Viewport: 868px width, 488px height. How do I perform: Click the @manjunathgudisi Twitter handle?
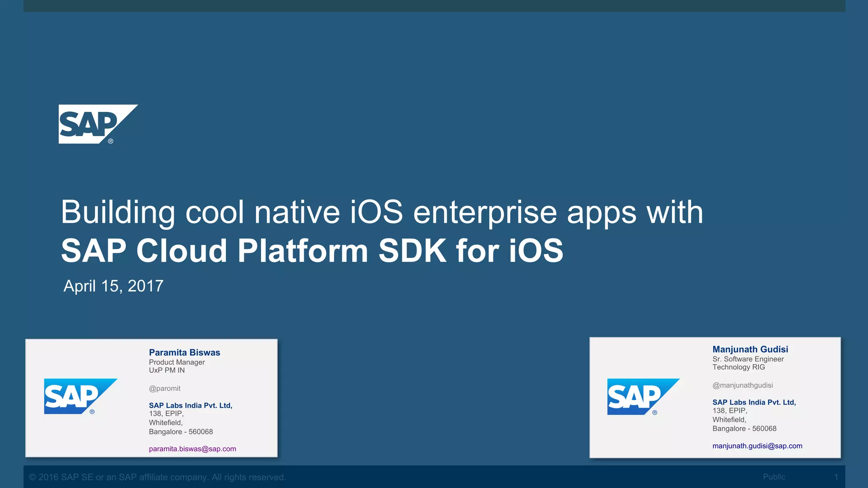click(x=743, y=385)
